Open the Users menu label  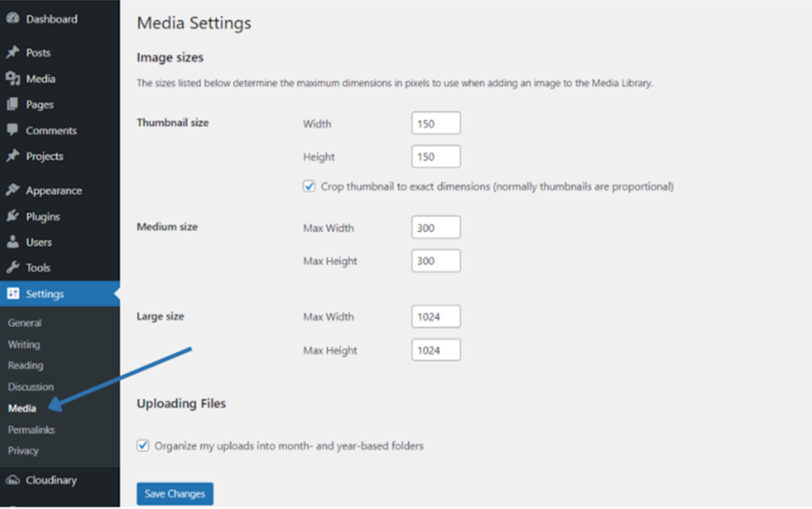[x=39, y=242]
